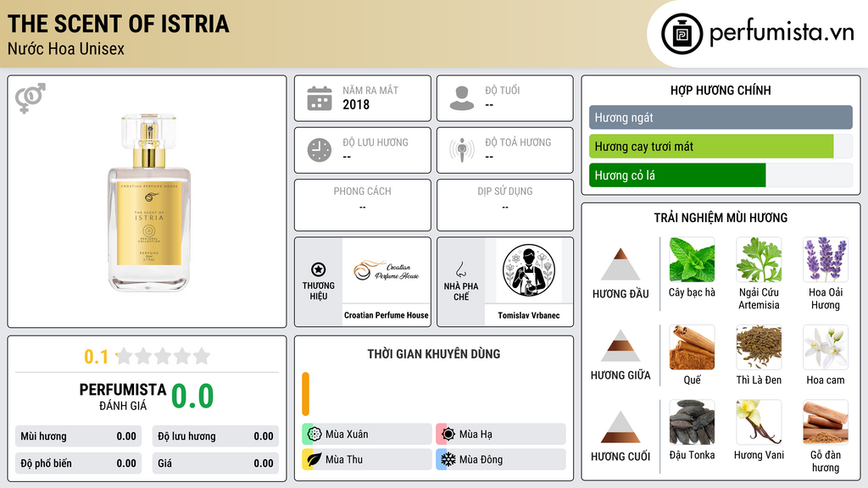Click the Đậu Tonka bean image
The image size is (868, 488).
tap(692, 422)
